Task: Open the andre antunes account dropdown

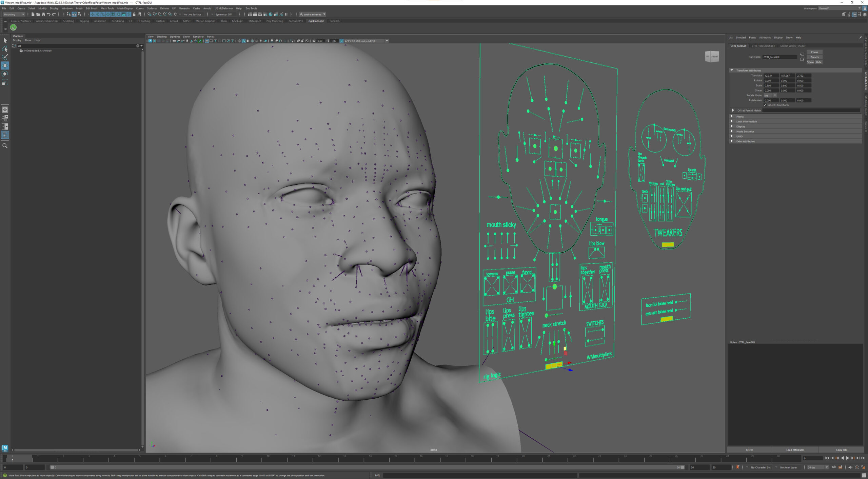Action: coord(312,14)
